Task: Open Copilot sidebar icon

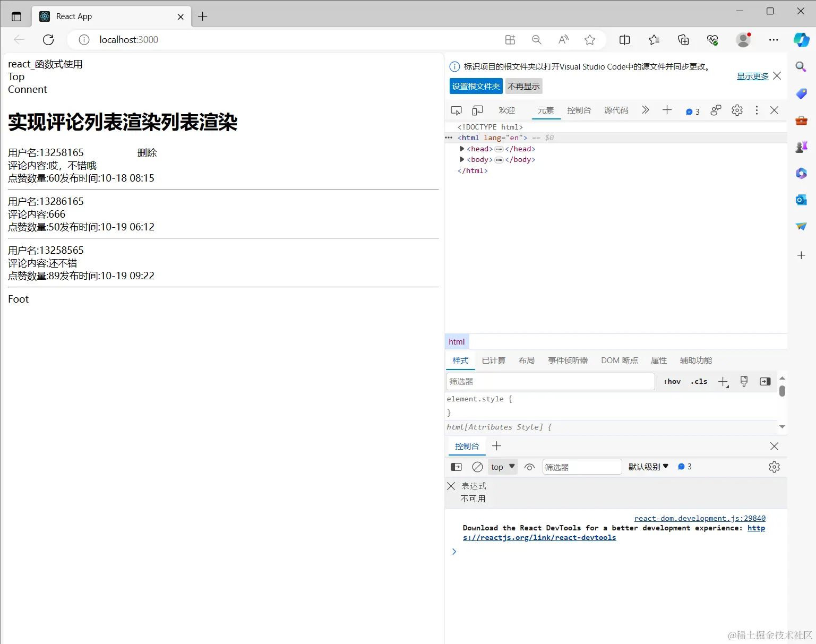Action: pos(801,40)
